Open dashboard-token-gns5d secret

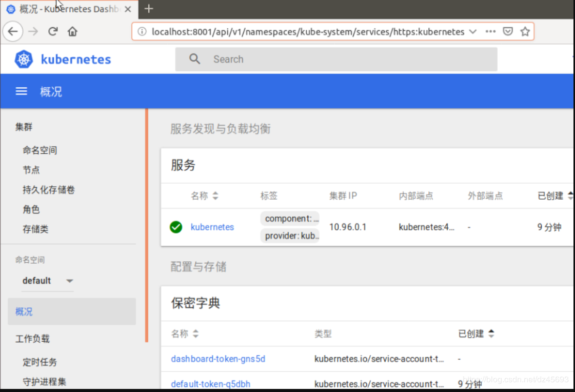[218, 359]
